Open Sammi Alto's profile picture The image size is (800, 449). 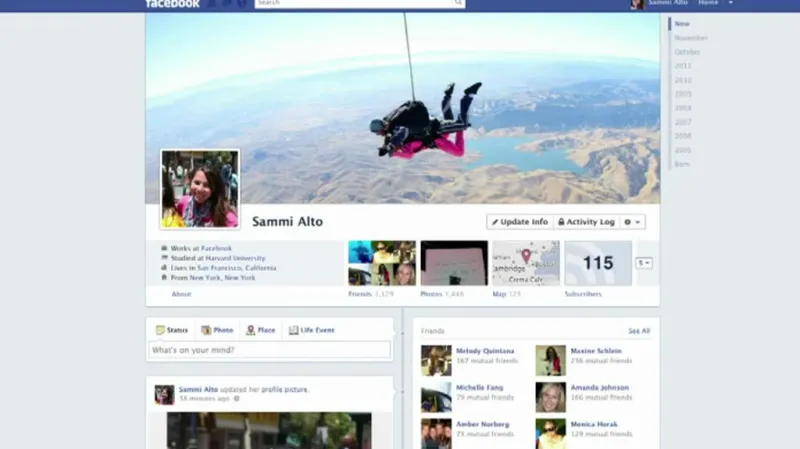[x=200, y=189]
